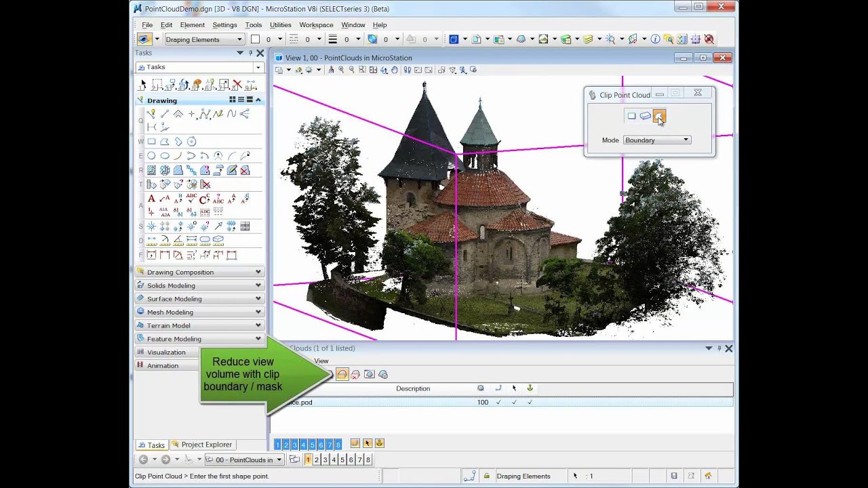
Task: Switch to the Project Explorer tab
Action: click(x=202, y=445)
